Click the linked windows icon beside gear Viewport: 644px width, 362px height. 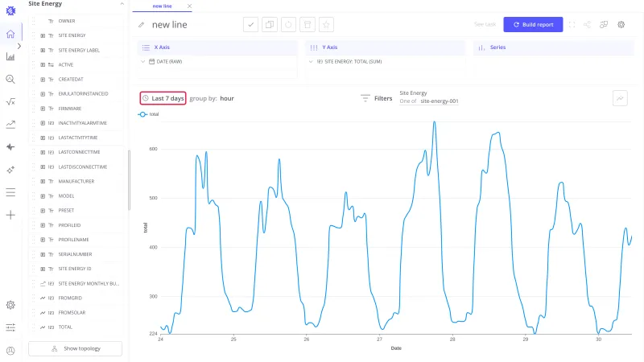[x=603, y=25]
